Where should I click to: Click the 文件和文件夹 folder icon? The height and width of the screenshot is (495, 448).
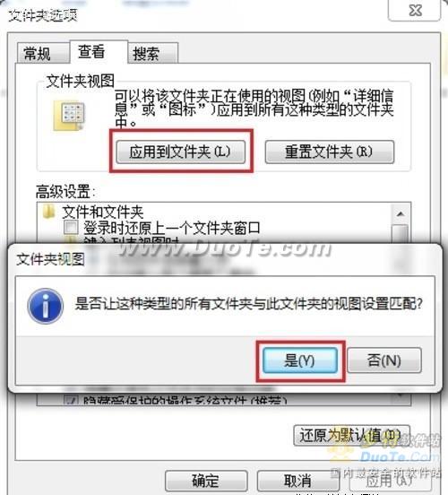pyautogui.click(x=48, y=212)
